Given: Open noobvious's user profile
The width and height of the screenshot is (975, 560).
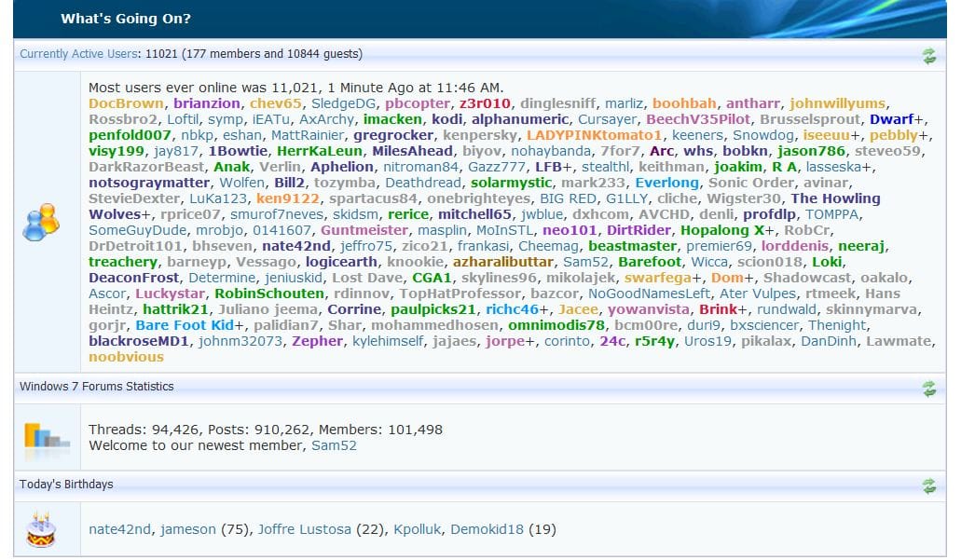Looking at the screenshot, I should 126,358.
